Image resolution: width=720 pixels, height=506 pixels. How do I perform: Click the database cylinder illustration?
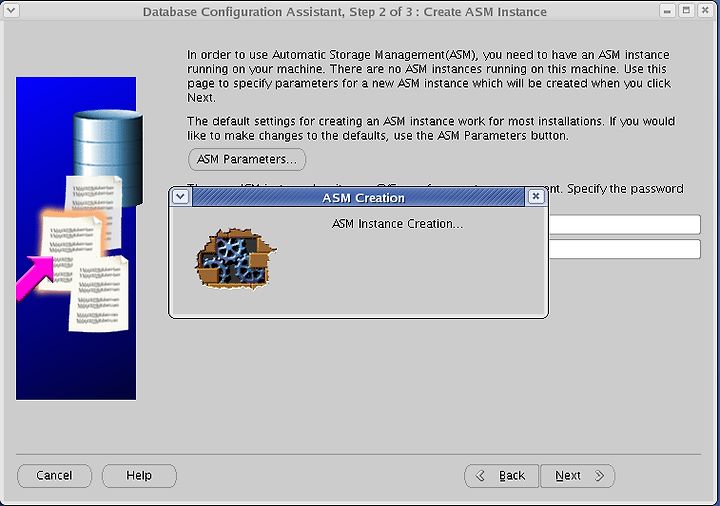109,156
